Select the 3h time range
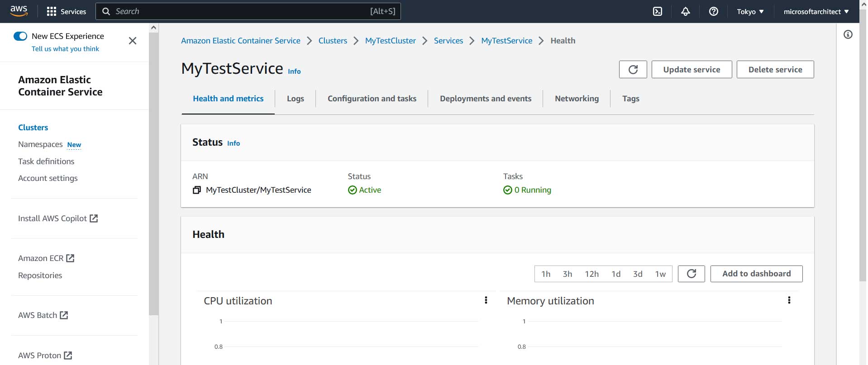This screenshot has width=868, height=365. coord(568,274)
